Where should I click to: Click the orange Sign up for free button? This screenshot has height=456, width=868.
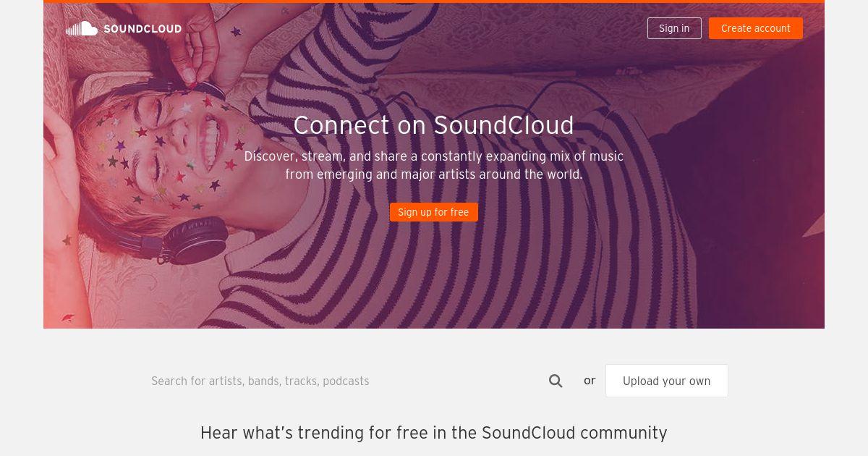tap(434, 212)
